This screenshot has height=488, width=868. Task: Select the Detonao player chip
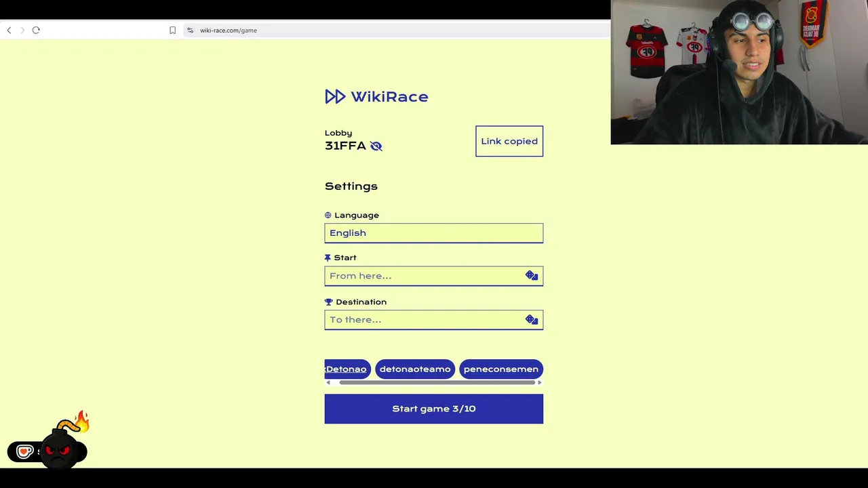pos(347,369)
